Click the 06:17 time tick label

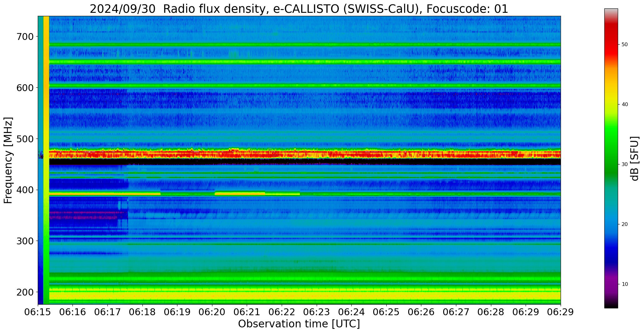point(108,312)
